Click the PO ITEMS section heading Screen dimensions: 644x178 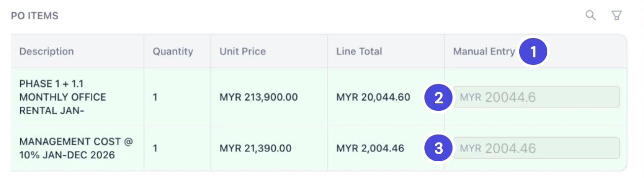[35, 16]
